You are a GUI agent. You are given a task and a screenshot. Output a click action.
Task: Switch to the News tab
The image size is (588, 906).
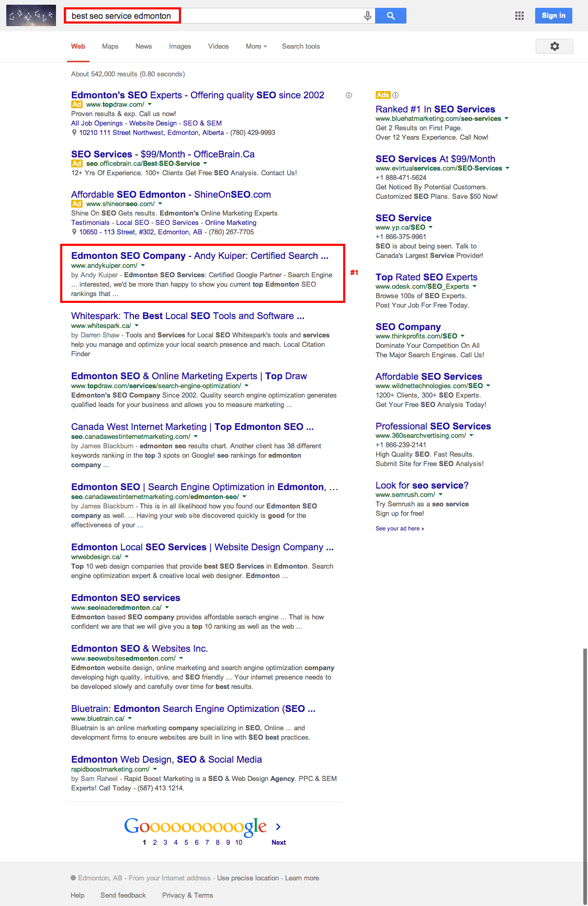(x=144, y=47)
